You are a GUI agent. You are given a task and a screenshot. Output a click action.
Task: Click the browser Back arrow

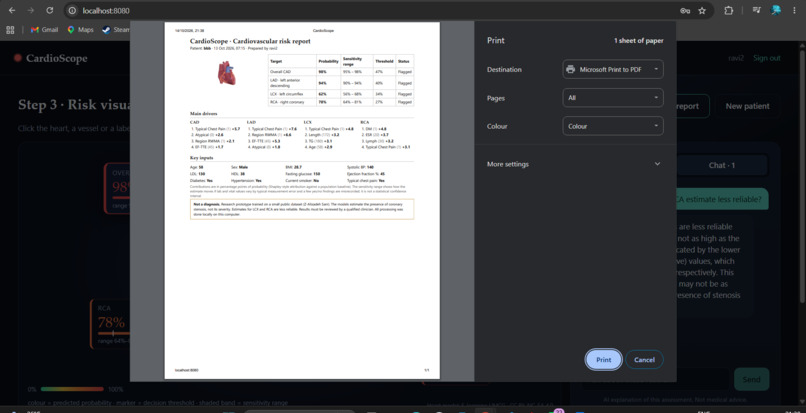pyautogui.click(x=12, y=10)
